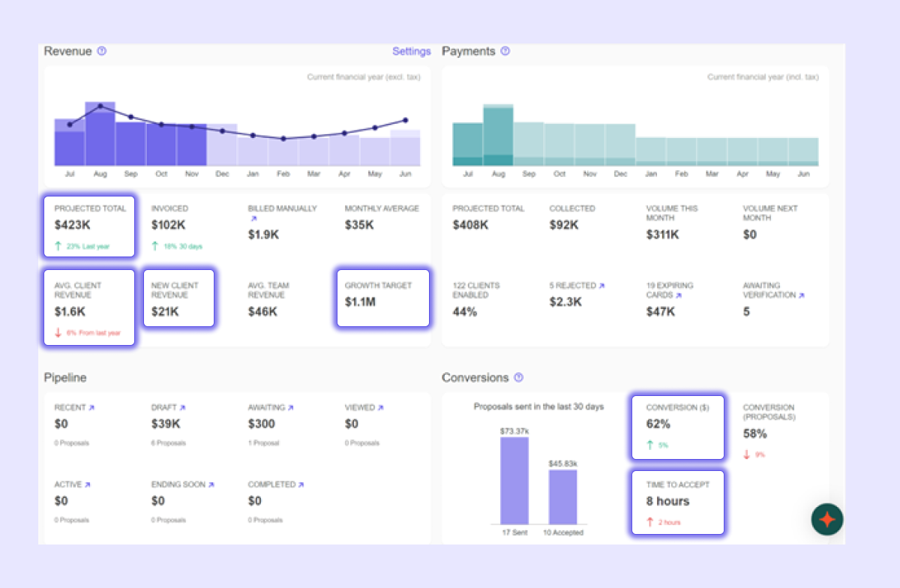
Task: Open Active proposals arrow in Pipeline
Action: click(87, 485)
